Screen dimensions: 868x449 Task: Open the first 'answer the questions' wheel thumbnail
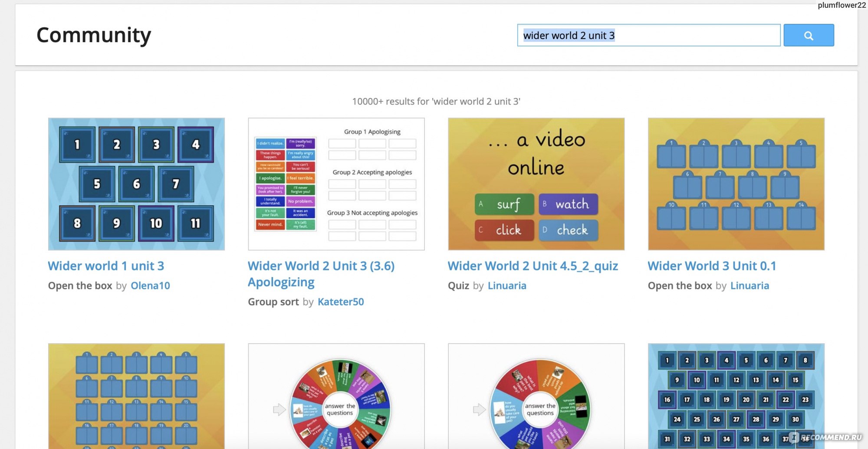point(336,396)
